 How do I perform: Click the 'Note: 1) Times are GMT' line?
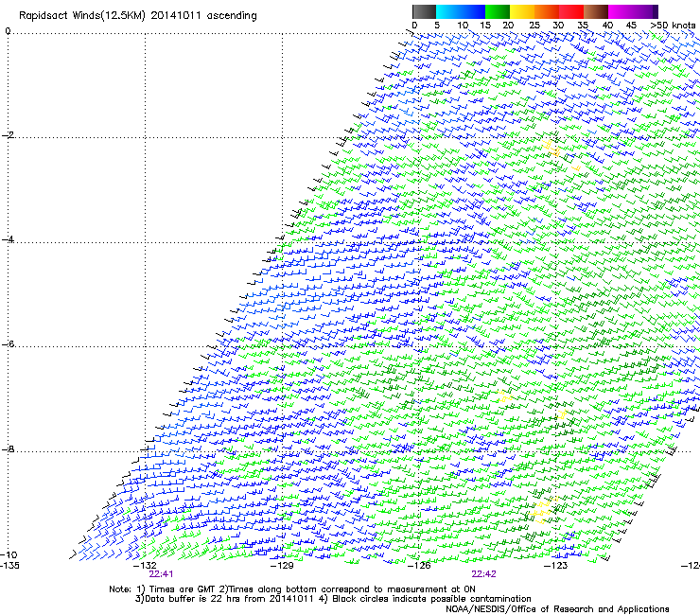click(292, 589)
